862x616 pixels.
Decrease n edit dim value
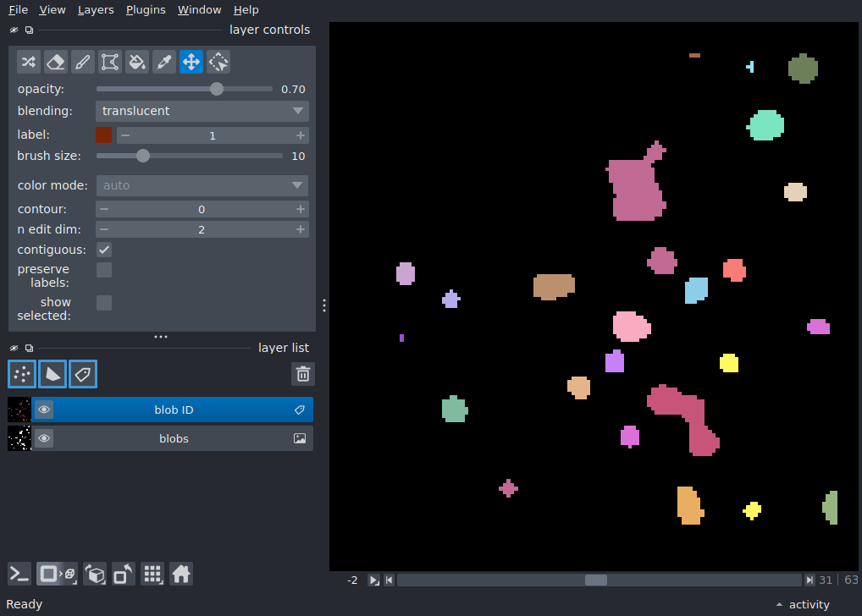[104, 229]
